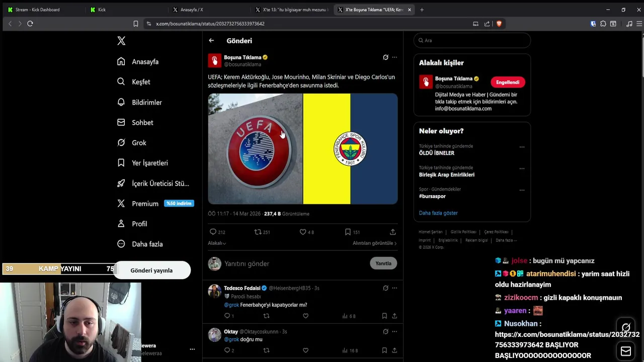
Task: Open Oktay profile name
Action: point(231,332)
